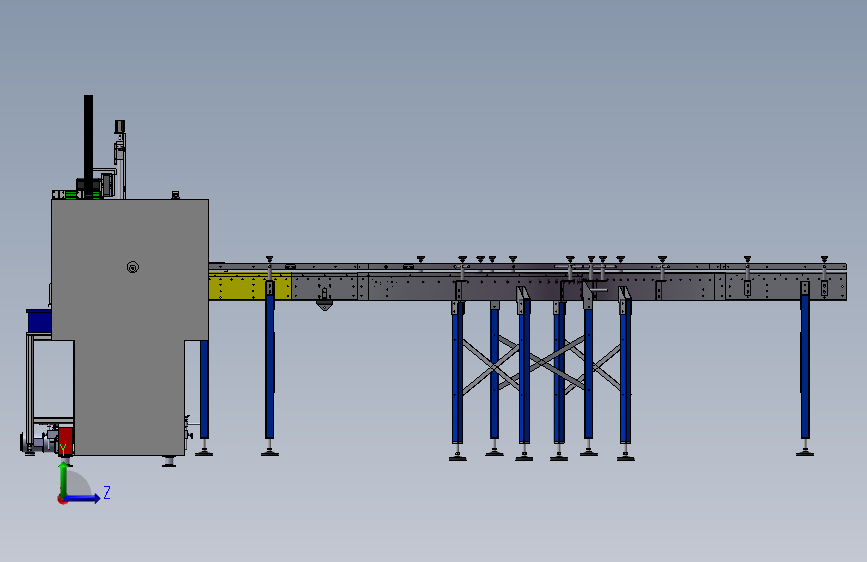Screen dimensions: 867x562
Task: Select the red motor box at cabinet base
Action: coord(65,440)
